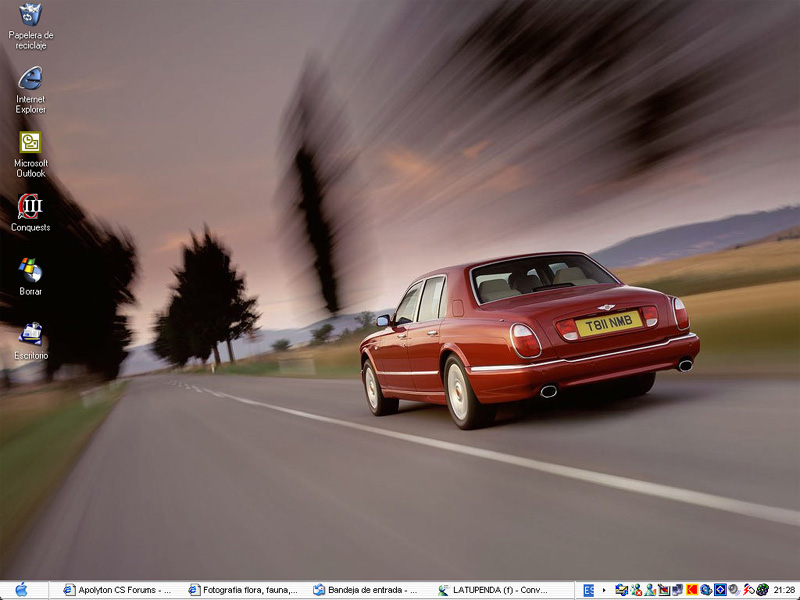Switch to Apolyton CS Forums window

click(117, 590)
